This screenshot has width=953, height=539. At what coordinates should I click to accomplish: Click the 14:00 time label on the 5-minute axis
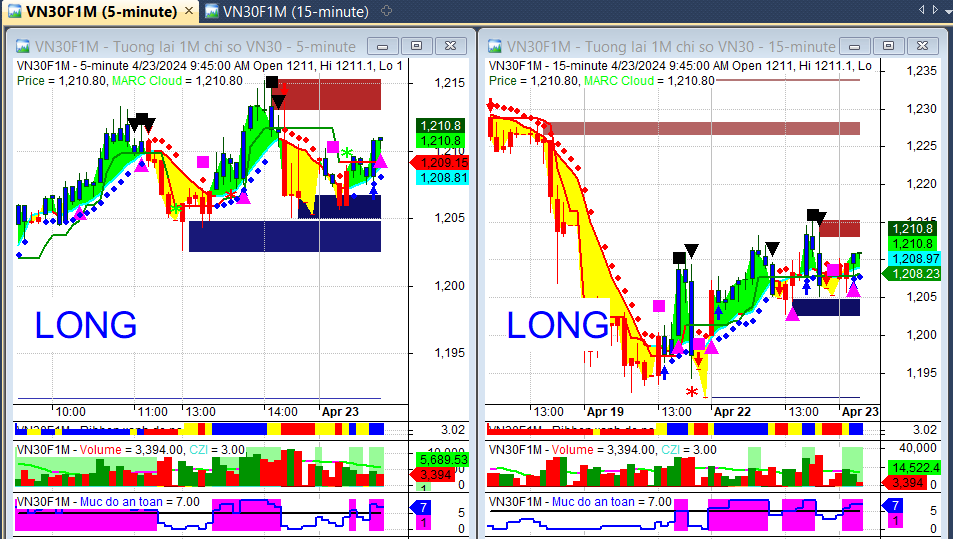point(283,412)
